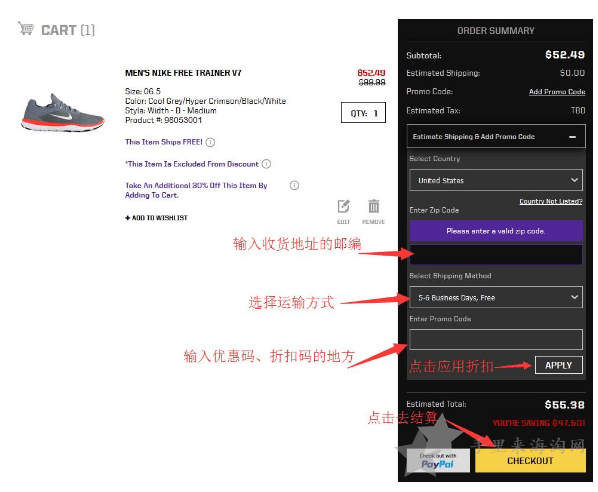Open the shipping method dropdown
Screen dimensions: 598x492
coord(496,297)
